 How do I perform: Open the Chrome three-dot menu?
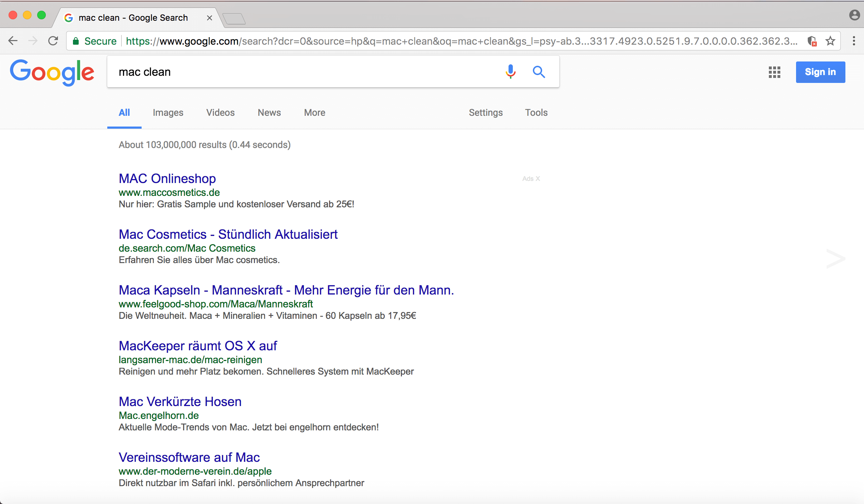click(x=854, y=41)
